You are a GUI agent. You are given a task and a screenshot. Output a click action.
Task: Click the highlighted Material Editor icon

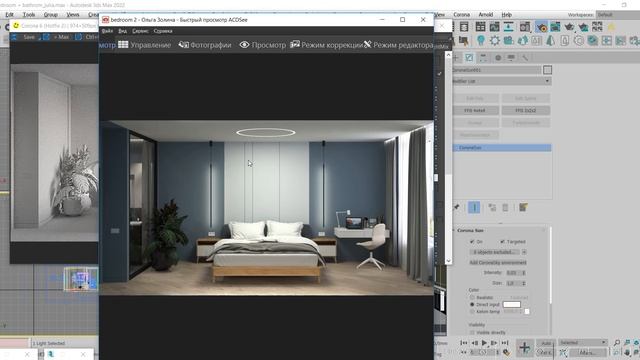[542, 27]
